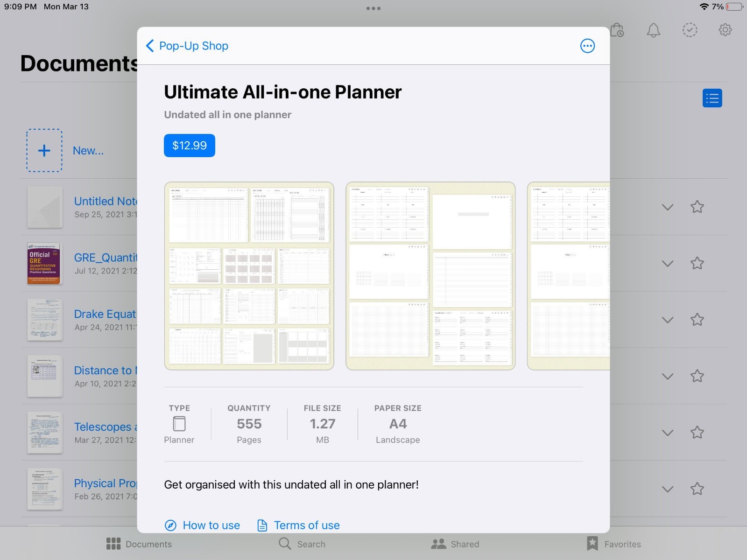Viewport: 747px width, 560px height.
Task: Open the shop bag icon
Action: [x=617, y=30]
